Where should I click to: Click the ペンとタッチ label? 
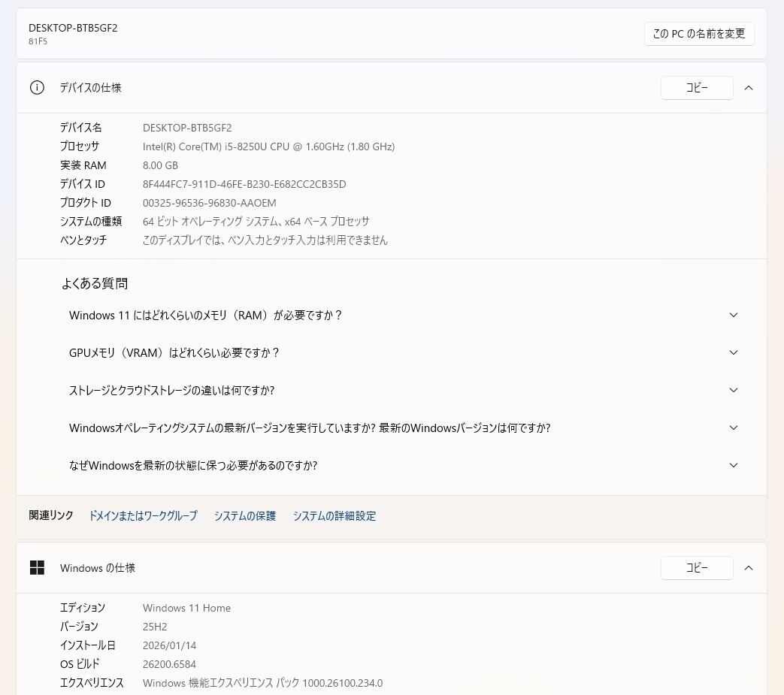(83, 240)
